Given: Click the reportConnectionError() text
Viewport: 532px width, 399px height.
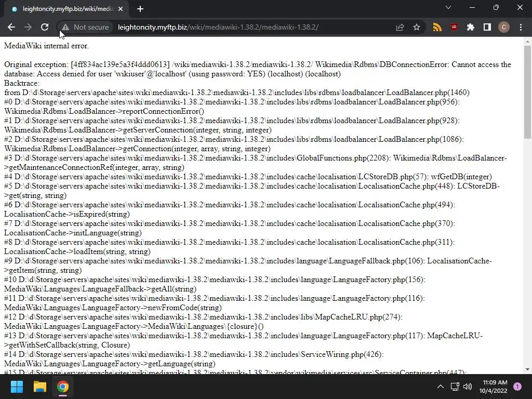Looking at the screenshot, I should tap(163, 111).
